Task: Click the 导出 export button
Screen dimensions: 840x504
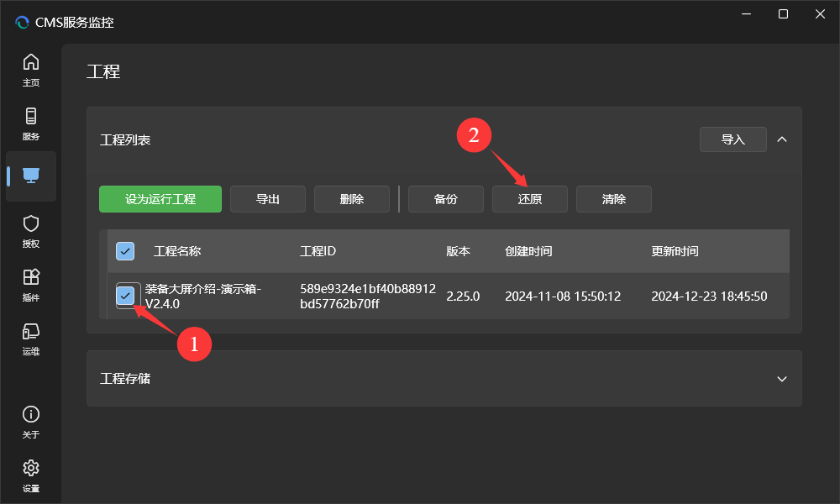Action: [x=268, y=199]
